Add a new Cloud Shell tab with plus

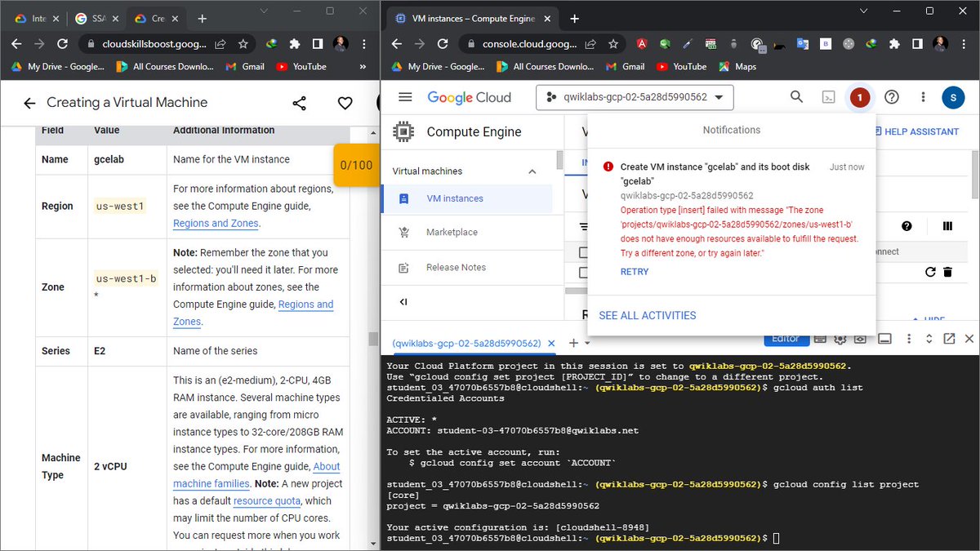pos(573,343)
